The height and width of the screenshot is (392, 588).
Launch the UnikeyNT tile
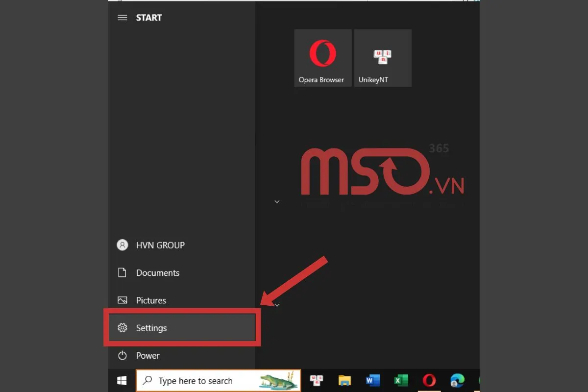pos(383,58)
